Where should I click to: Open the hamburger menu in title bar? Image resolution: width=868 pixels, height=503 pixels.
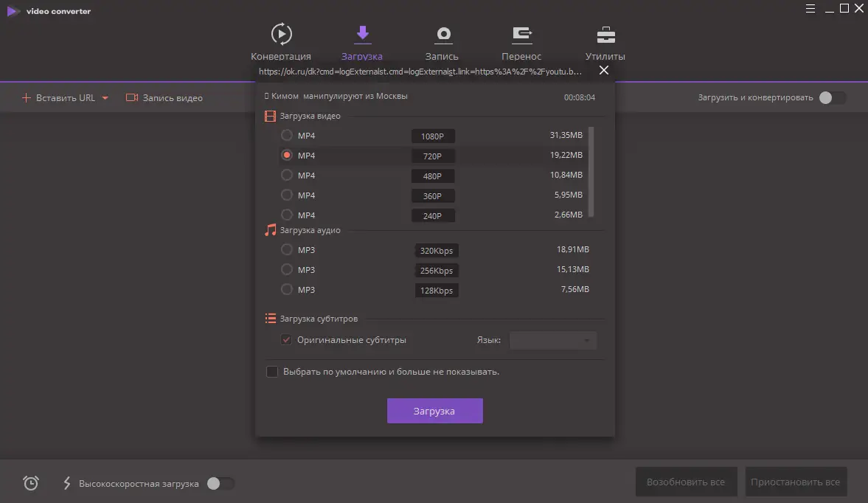pos(810,8)
